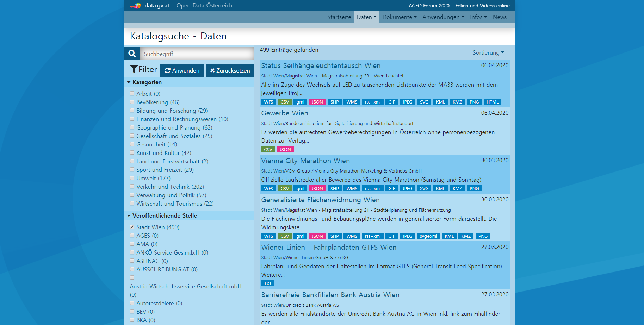Click into the Suchbegriff search field

197,54
